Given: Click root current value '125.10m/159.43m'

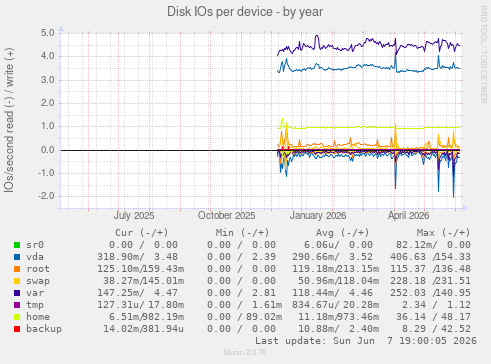Looking at the screenshot, I should [140, 269].
